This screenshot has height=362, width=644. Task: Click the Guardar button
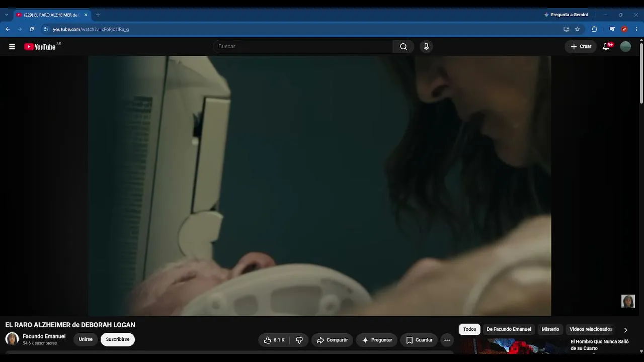tap(419, 340)
